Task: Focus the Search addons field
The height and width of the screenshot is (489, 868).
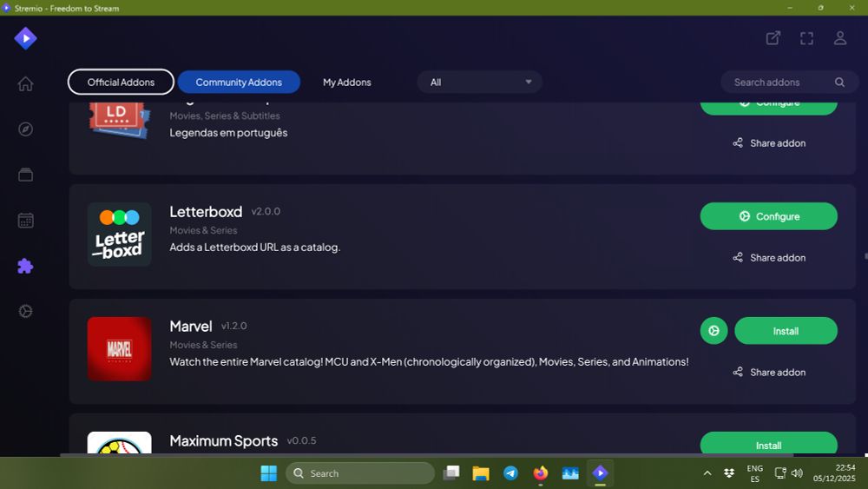Action: [x=789, y=82]
